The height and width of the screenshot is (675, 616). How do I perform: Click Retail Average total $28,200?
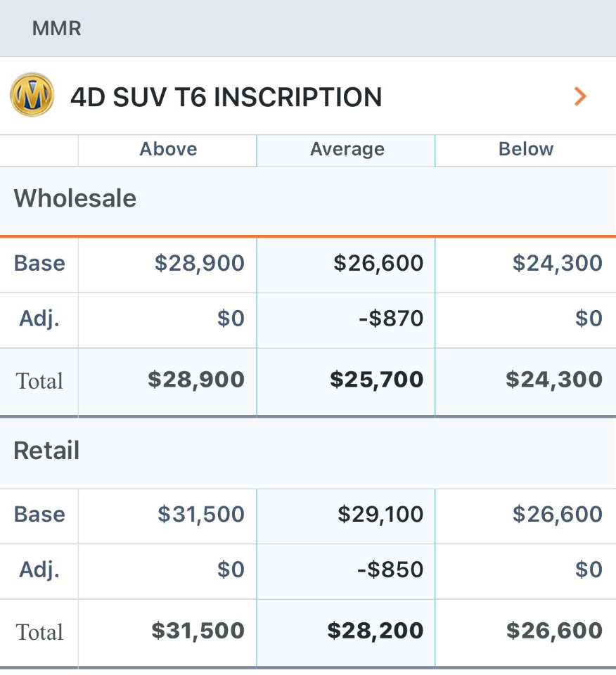[x=376, y=631]
